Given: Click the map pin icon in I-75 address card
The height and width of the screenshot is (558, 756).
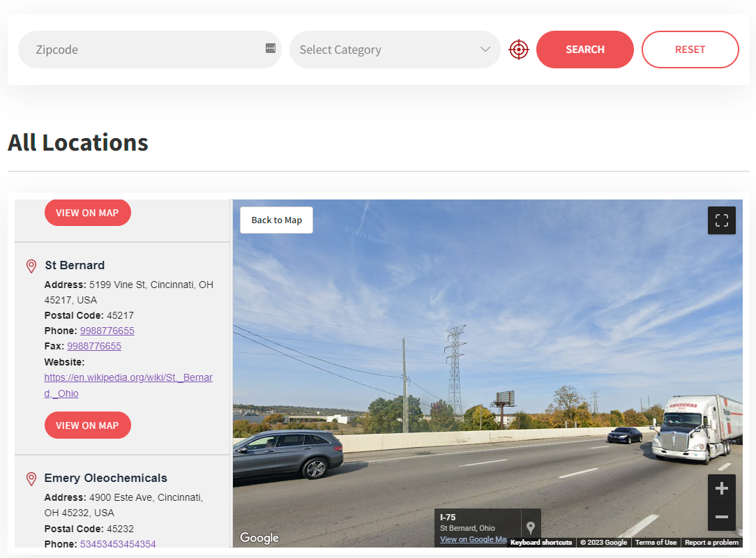Looking at the screenshot, I should [x=530, y=527].
